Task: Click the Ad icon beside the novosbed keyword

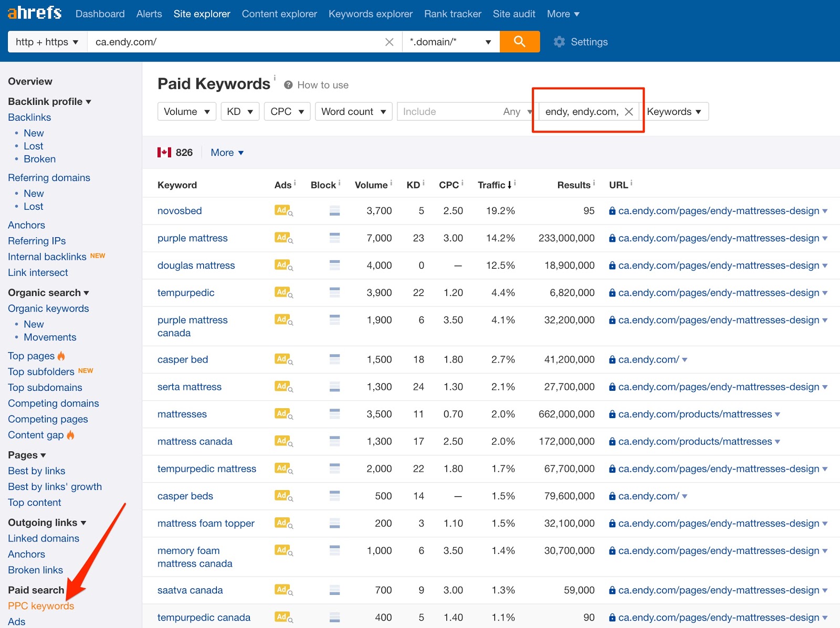Action: tap(281, 211)
